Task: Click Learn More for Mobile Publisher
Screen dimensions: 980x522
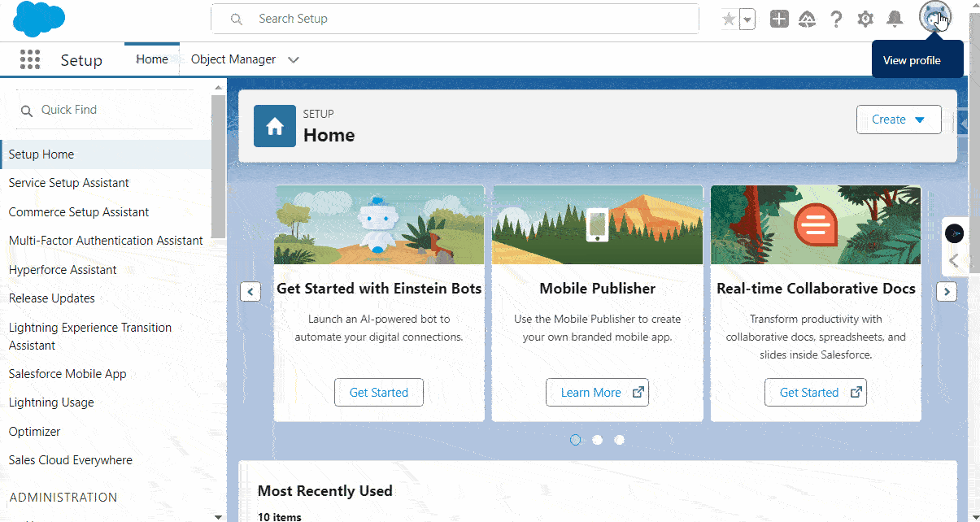Action: click(x=597, y=393)
